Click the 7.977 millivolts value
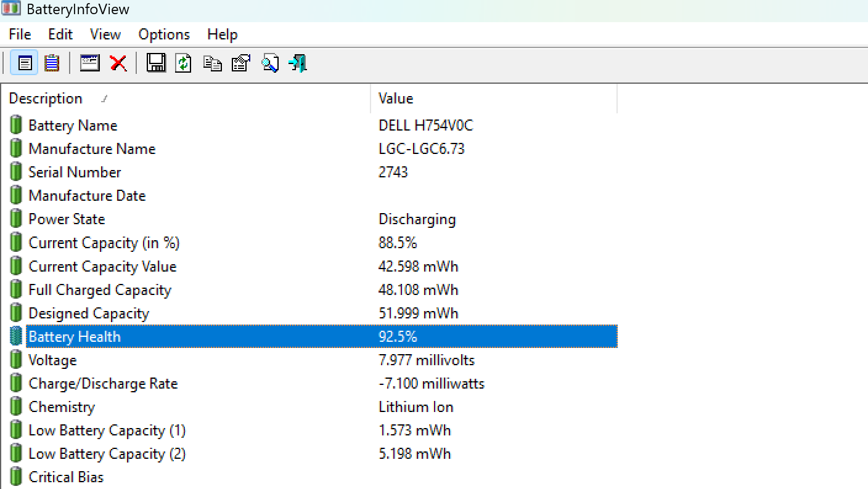The width and height of the screenshot is (868, 489). pos(427,360)
